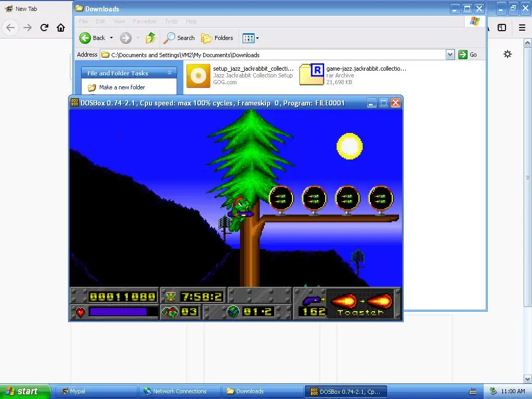The image size is (532, 399).
Task: Expand the address bar dropdown arrow
Action: (x=450, y=55)
